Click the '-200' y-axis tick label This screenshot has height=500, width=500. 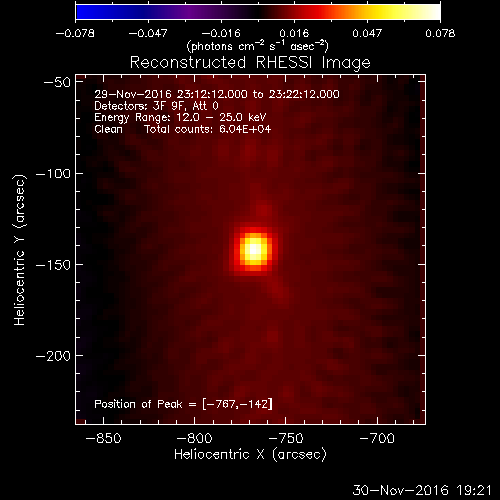[53, 356]
